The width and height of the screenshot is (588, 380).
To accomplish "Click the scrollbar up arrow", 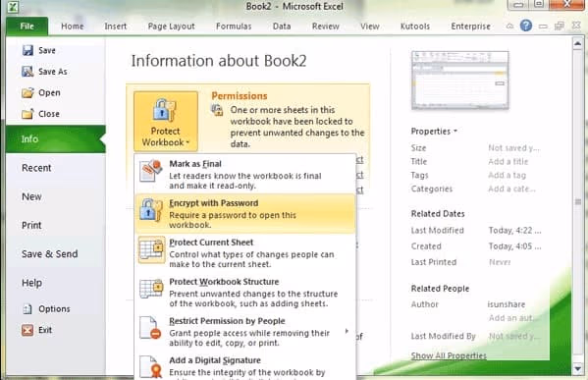I will (x=577, y=43).
